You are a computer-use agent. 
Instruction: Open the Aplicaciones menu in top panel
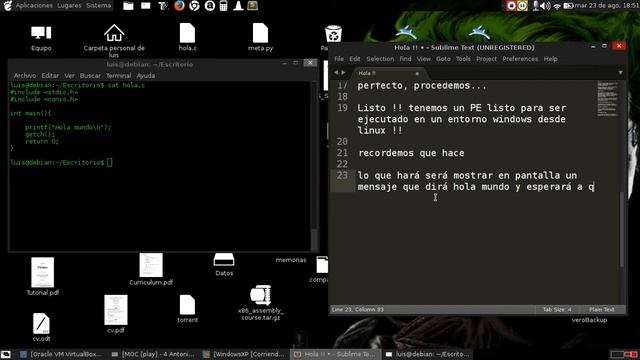coord(34,6)
